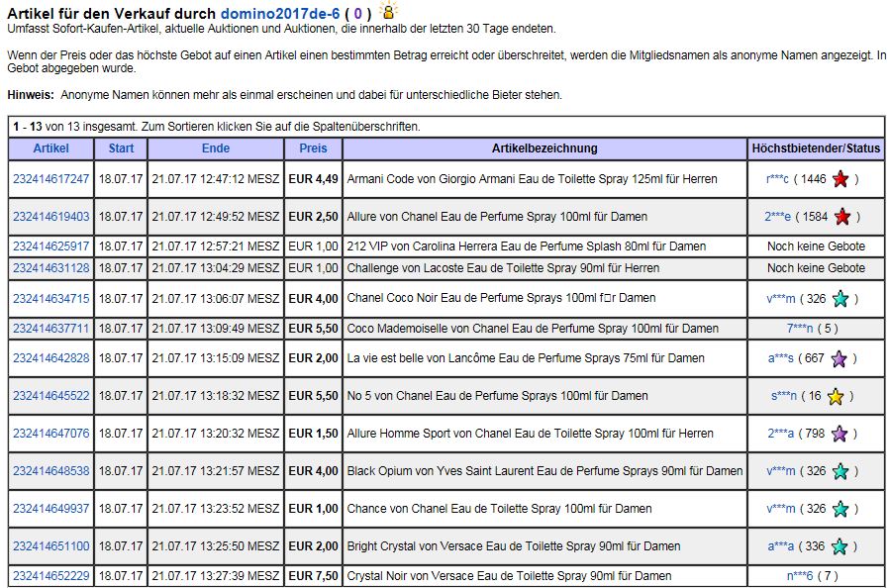The image size is (889, 588).
Task: Open bidder a***a profile
Action: pyautogui.click(x=781, y=546)
